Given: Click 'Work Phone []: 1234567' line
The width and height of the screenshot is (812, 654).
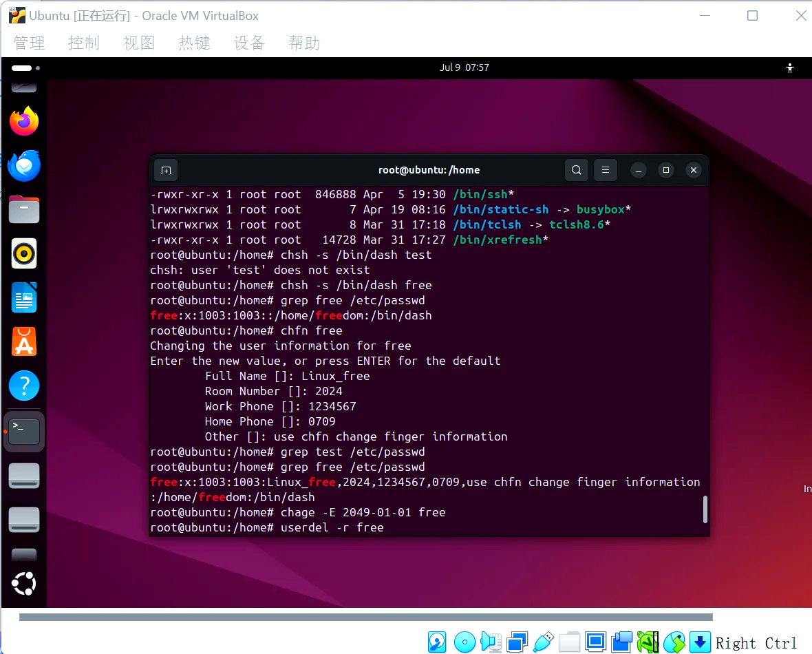Looking at the screenshot, I should pyautogui.click(x=281, y=406).
